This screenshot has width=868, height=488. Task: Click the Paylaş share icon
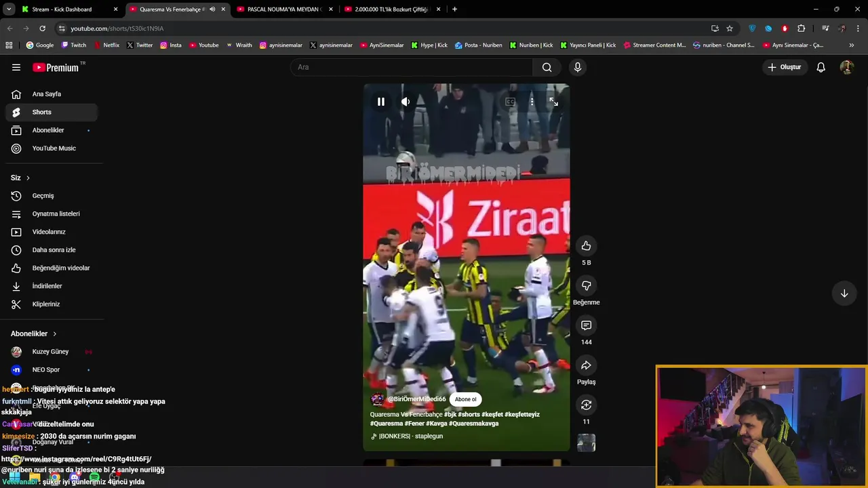(586, 365)
